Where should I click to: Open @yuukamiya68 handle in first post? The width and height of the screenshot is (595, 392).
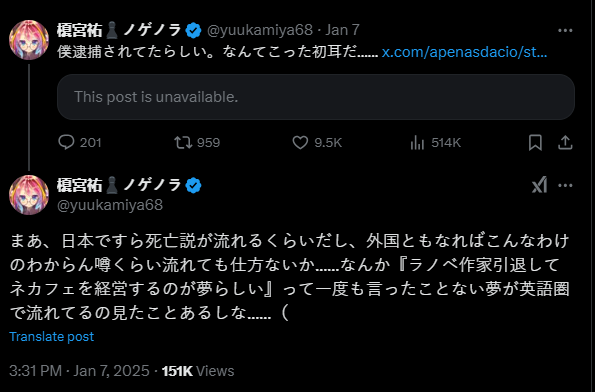click(x=260, y=30)
